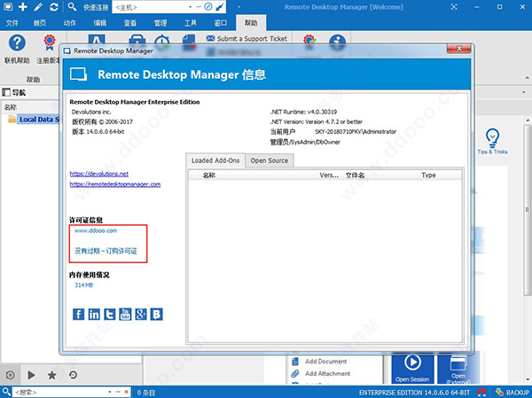Click the window icon at far left of title bar
This screenshot has height=398, width=532.
[7, 7]
